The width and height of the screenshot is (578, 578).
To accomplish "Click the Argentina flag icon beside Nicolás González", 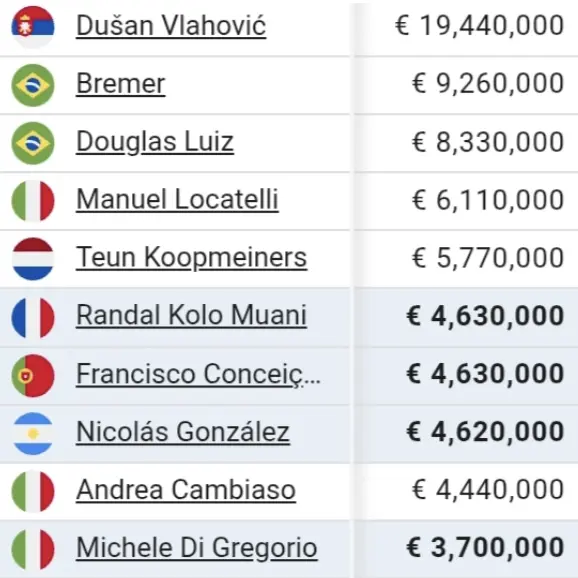I will (33, 433).
